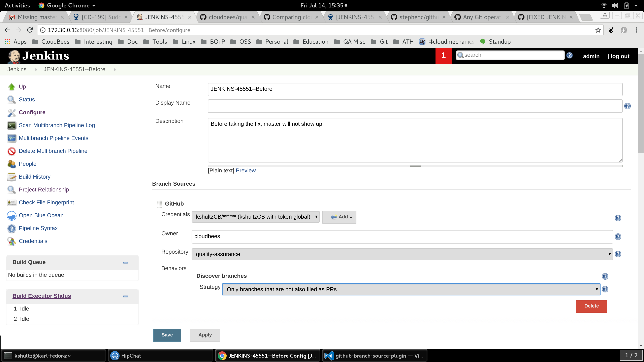Click the green Up arrow icon
This screenshot has height=362, width=644.
coord(11,87)
